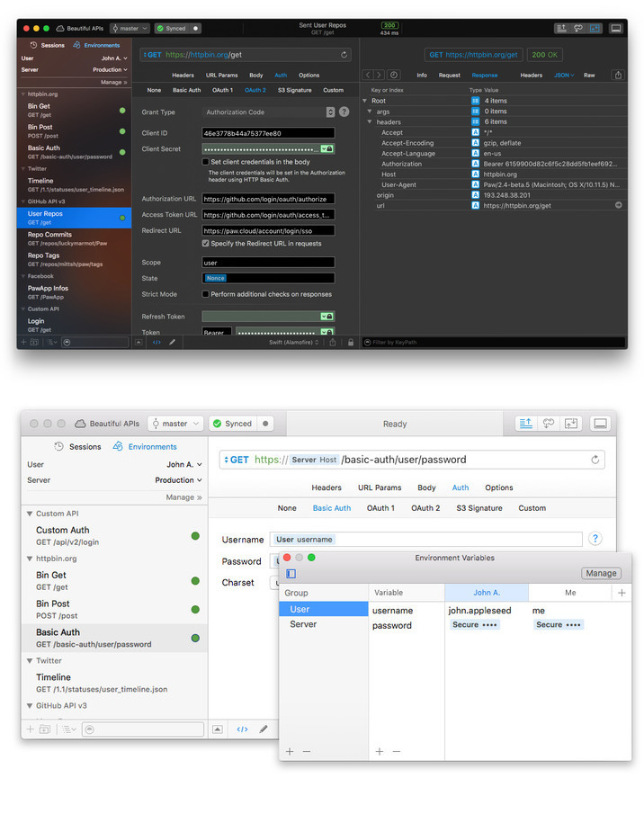Click the pencil icon in dark window bottom bar

pyautogui.click(x=172, y=342)
